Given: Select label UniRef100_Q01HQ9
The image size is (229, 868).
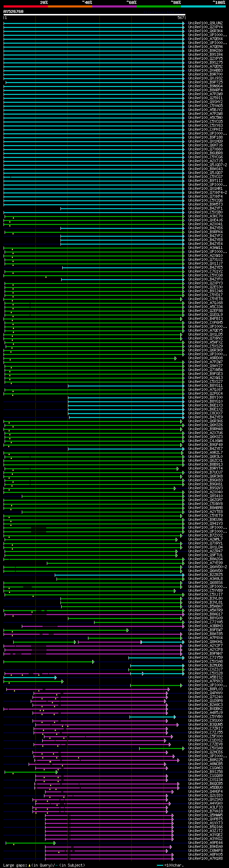Looking at the screenshot, I should point(205,142).
